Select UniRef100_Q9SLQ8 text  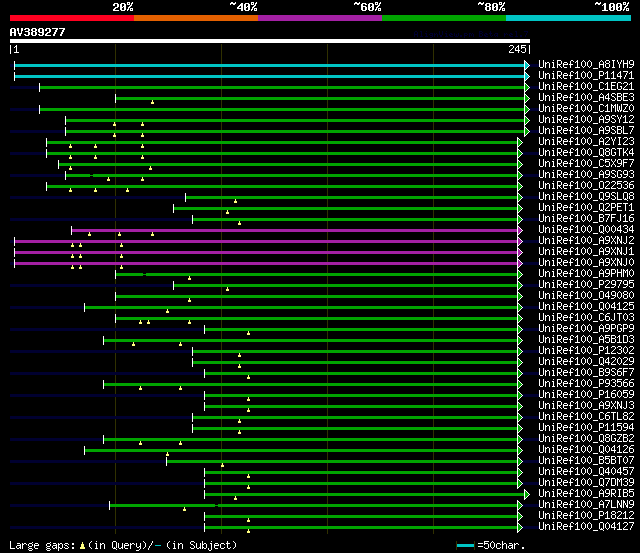coord(586,197)
